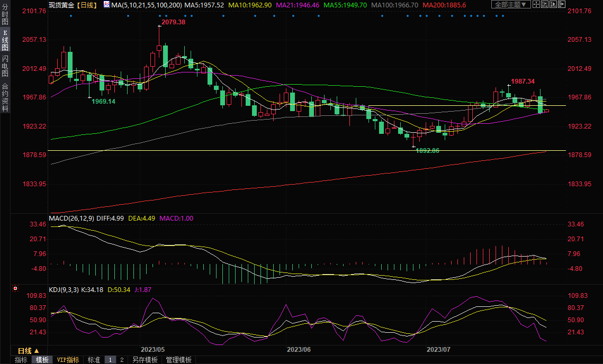Image resolution: width=603 pixels, height=364 pixels.
Task: Click the 管理模板 button
Action: click(x=179, y=360)
